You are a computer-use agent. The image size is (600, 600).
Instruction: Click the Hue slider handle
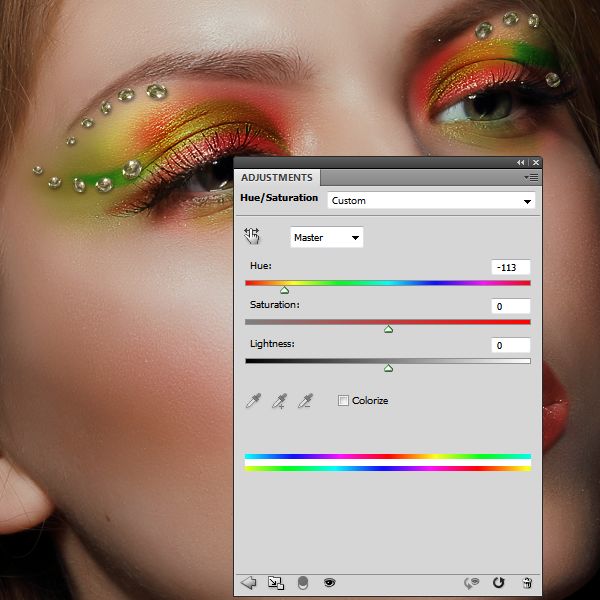(x=284, y=290)
